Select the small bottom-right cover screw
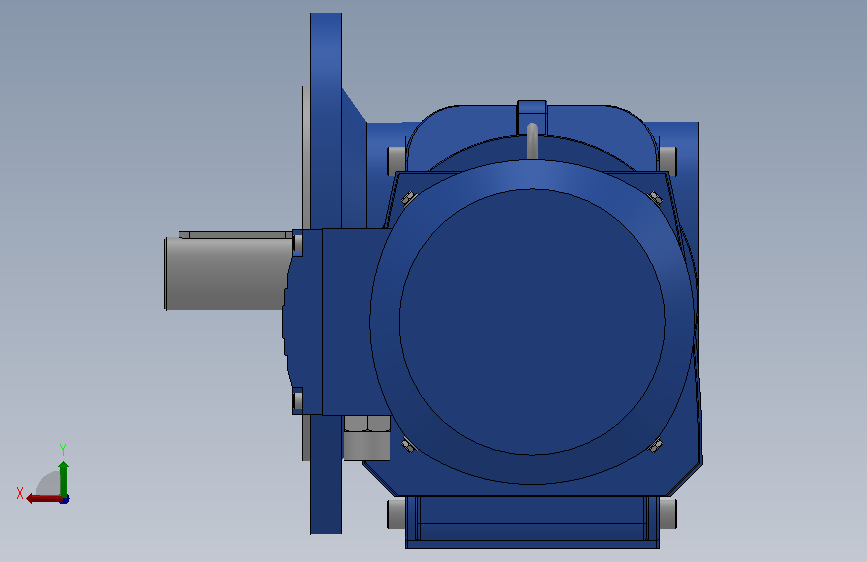867x562 pixels. point(656,444)
